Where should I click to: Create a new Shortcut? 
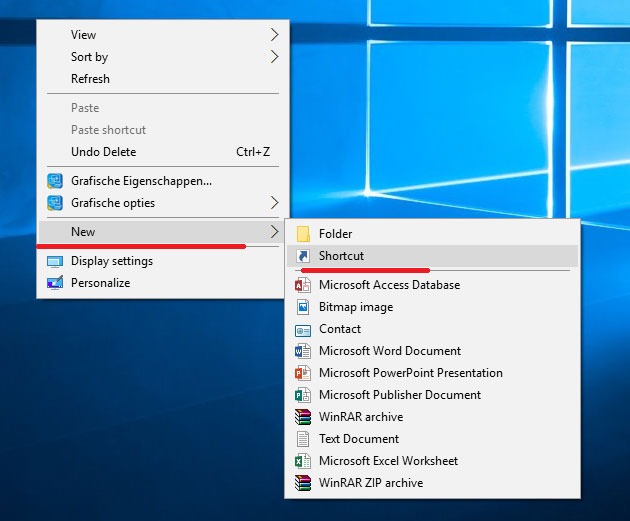coord(432,256)
